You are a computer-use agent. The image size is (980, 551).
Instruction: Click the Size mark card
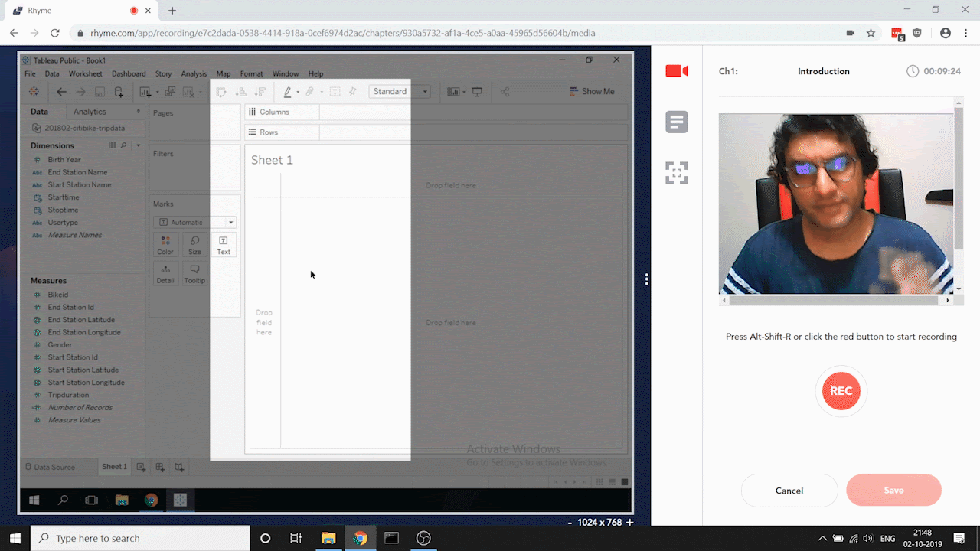(194, 245)
